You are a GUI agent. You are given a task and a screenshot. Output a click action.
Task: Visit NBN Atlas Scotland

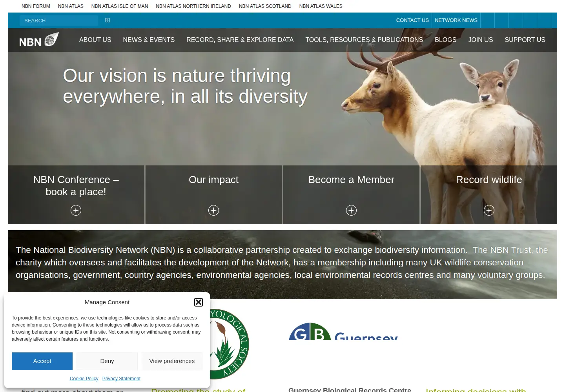265,6
